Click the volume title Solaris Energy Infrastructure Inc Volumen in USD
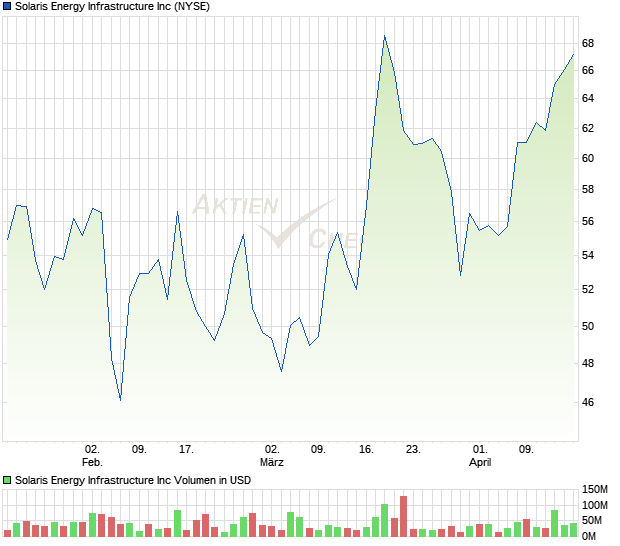The image size is (620, 546). tap(133, 480)
